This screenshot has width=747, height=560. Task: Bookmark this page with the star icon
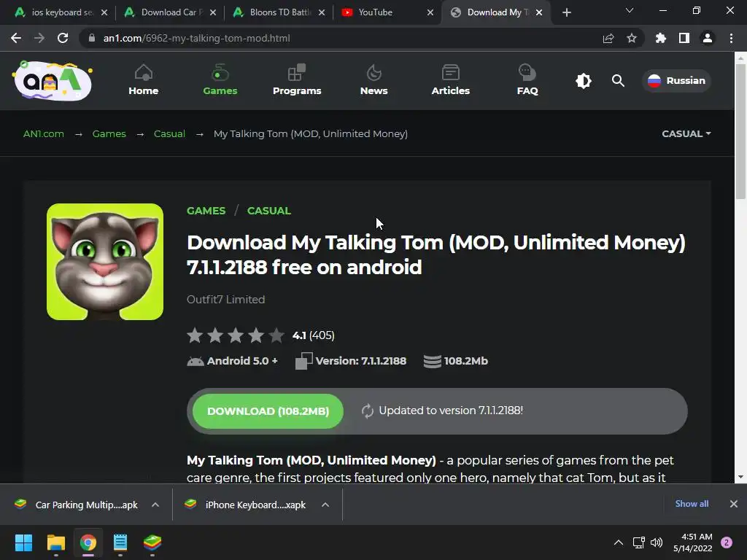click(632, 38)
